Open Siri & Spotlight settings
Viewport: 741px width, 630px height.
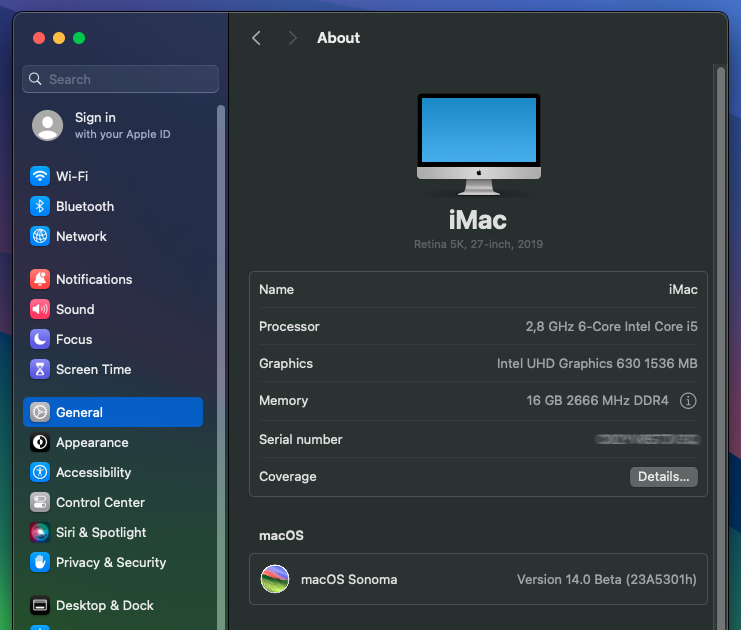(113, 532)
